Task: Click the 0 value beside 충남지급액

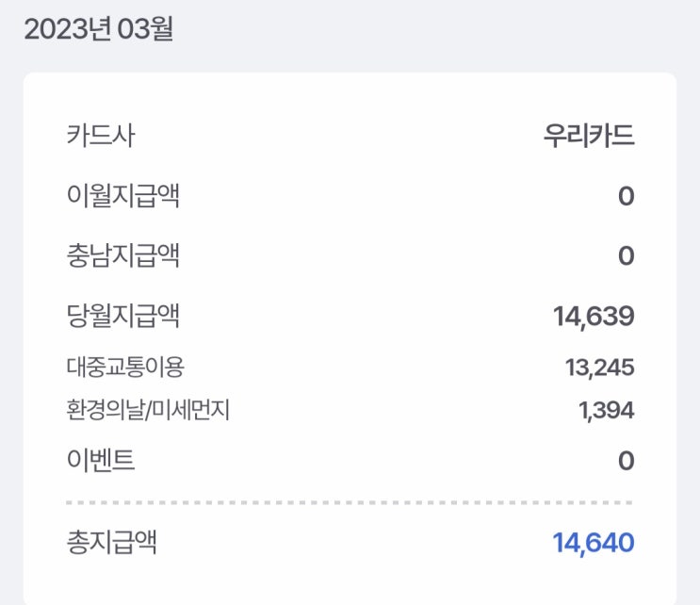Action: 626,255
